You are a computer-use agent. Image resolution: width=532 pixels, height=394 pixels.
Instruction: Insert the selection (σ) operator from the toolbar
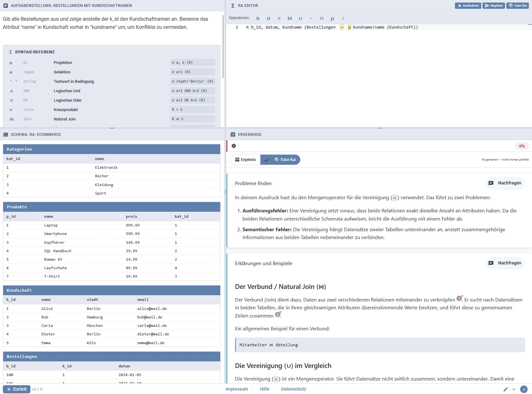click(x=269, y=18)
